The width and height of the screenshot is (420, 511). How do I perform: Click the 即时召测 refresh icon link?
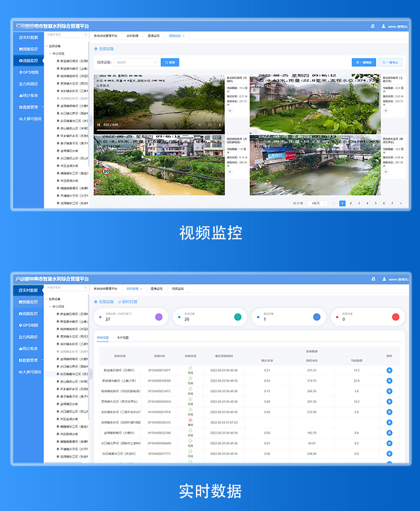click(x=128, y=302)
